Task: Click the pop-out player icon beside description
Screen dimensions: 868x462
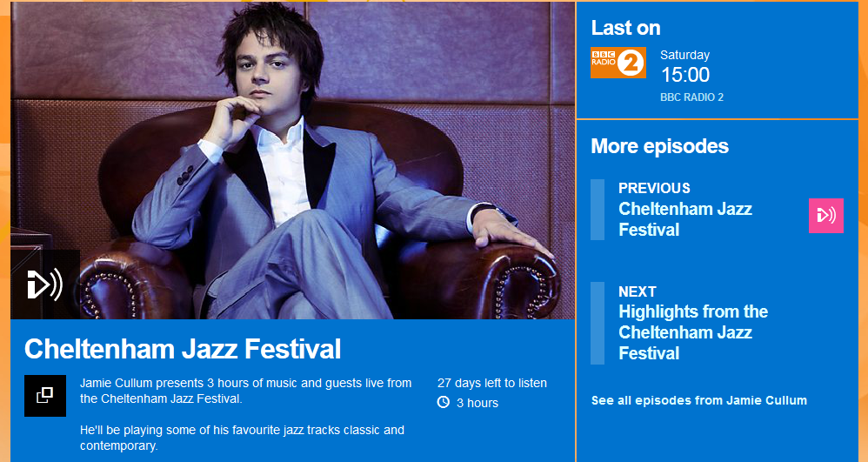Action: pos(44,395)
